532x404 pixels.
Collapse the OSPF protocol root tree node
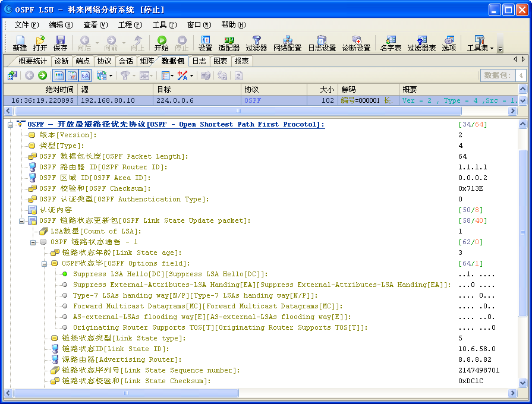pyautogui.click(x=11, y=124)
